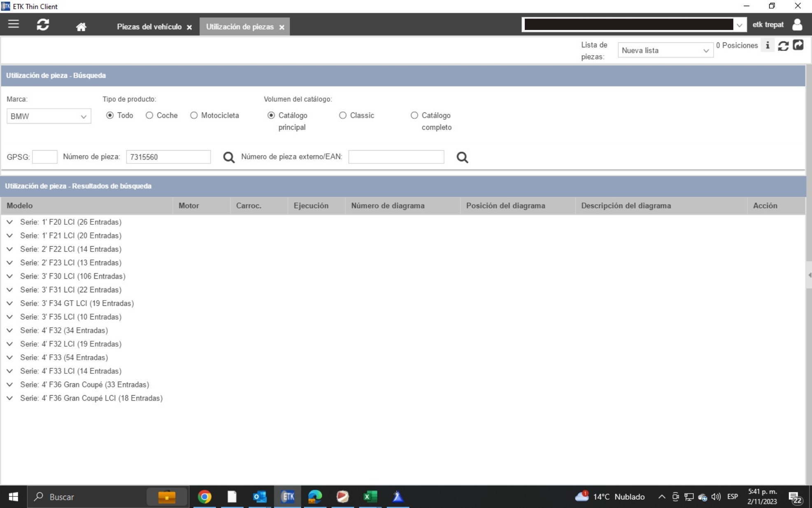
Task: Click search icon beside externo/EAN field
Action: [x=462, y=157]
